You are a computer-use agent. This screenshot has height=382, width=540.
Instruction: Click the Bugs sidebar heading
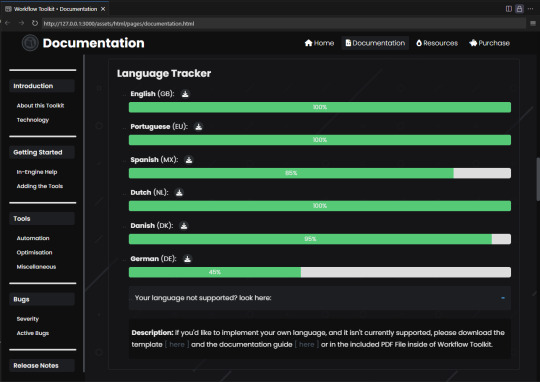pos(42,299)
